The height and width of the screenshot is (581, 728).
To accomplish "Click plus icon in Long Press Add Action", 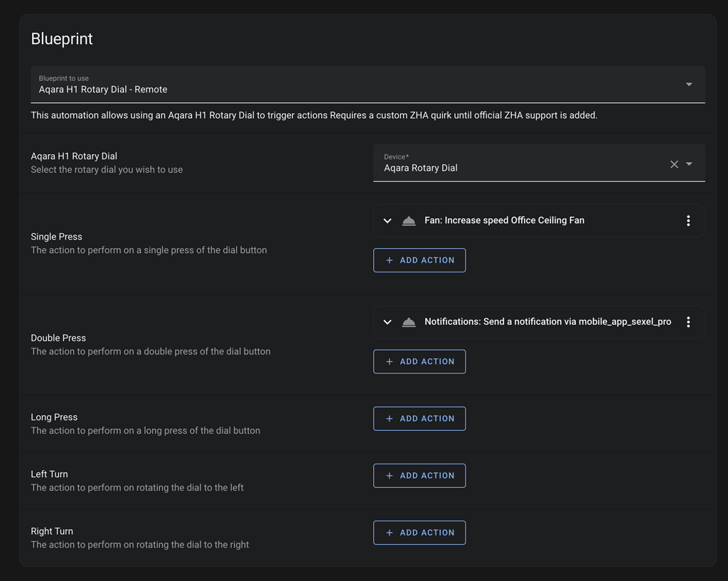I will click(389, 419).
